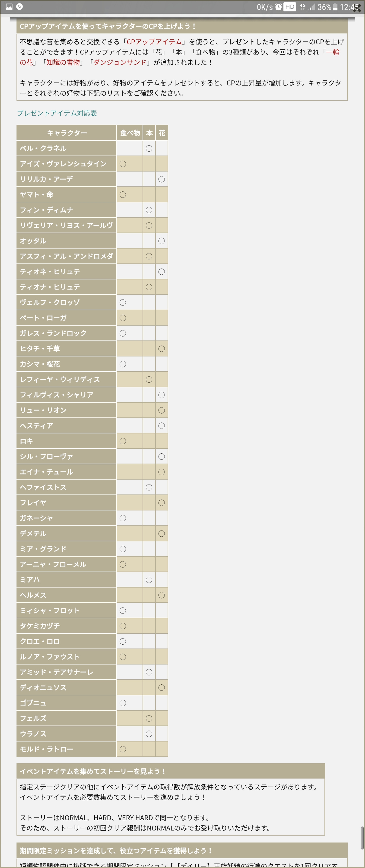Tap the 食べ物 column header

click(130, 133)
